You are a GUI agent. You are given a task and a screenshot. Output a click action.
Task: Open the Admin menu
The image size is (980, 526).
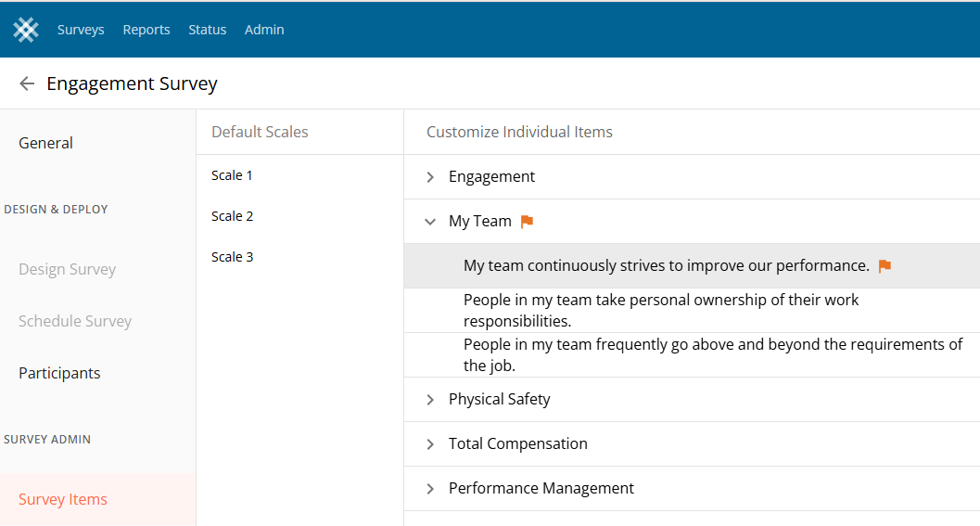[x=264, y=30]
